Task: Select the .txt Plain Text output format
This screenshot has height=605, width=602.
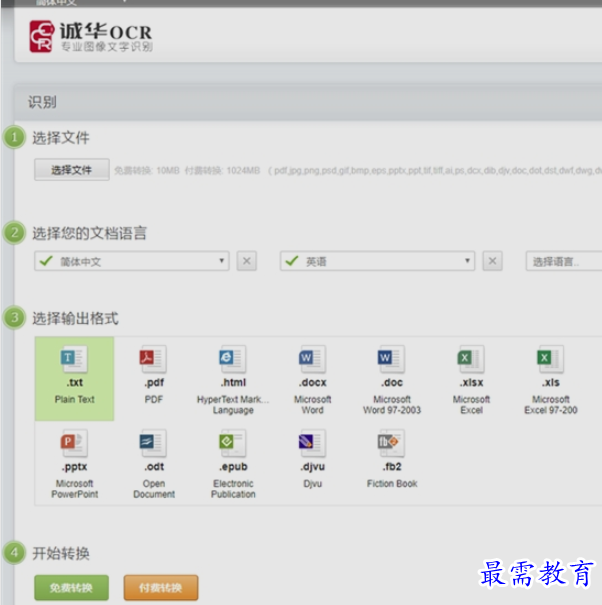Action: (74, 379)
